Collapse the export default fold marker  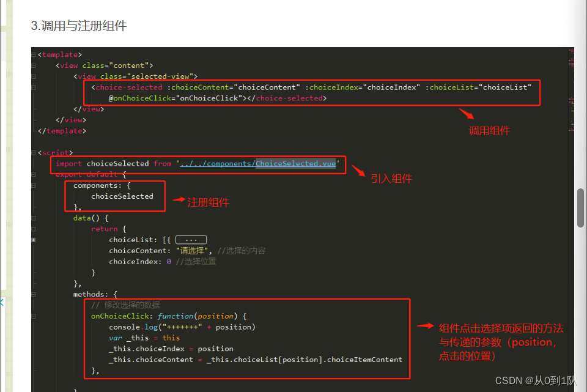34,174
